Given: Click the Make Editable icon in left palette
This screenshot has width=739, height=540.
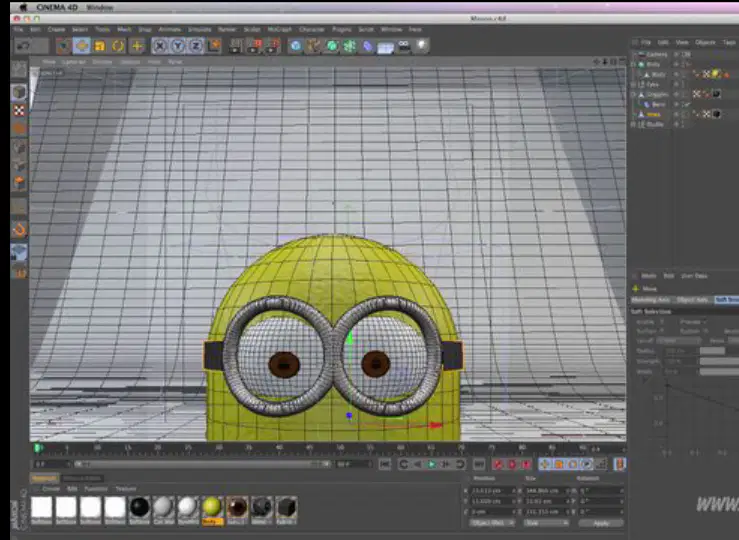Looking at the screenshot, I should coord(19,69).
